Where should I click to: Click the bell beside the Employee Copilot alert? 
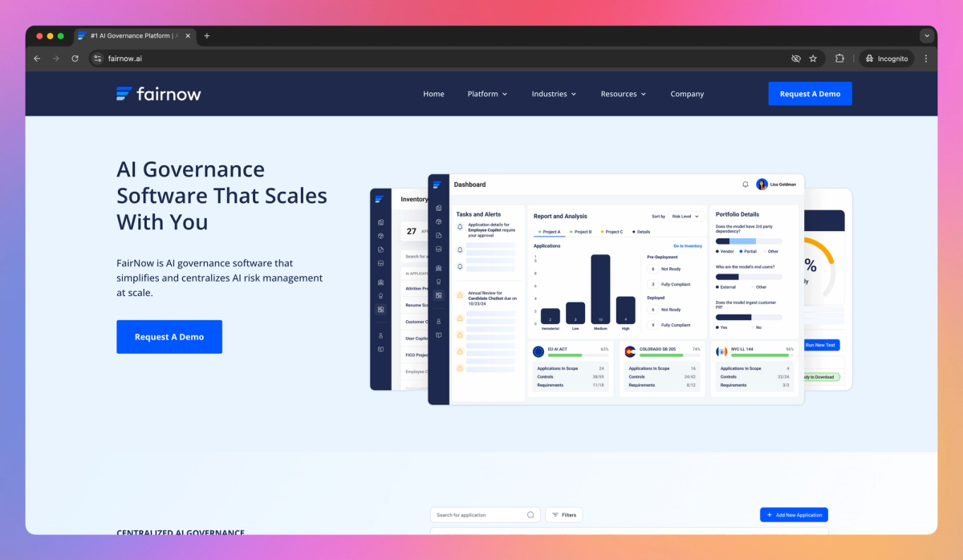coord(460,227)
